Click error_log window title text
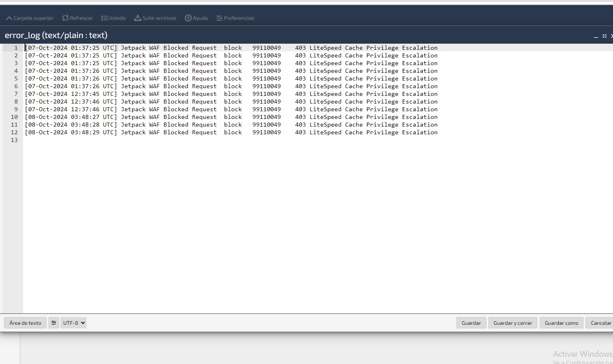The width and height of the screenshot is (613, 364). point(56,35)
